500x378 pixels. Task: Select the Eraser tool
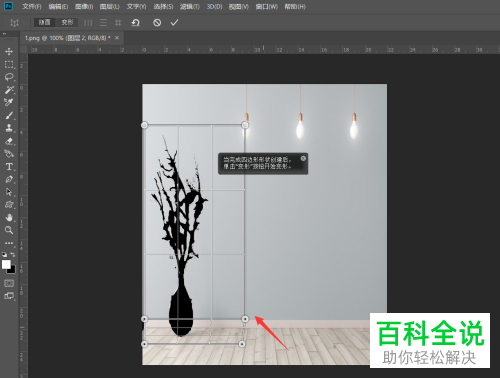click(9, 141)
